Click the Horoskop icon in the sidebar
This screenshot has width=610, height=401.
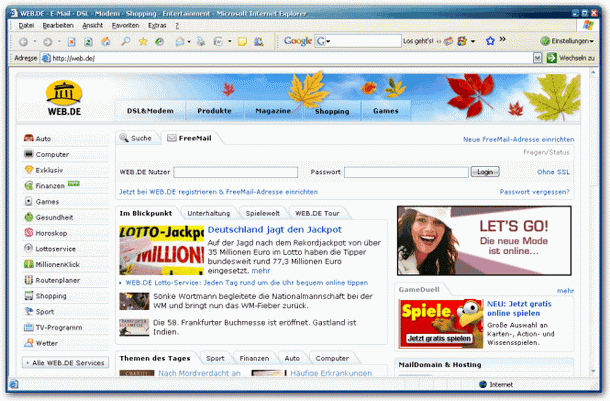pyautogui.click(x=29, y=233)
